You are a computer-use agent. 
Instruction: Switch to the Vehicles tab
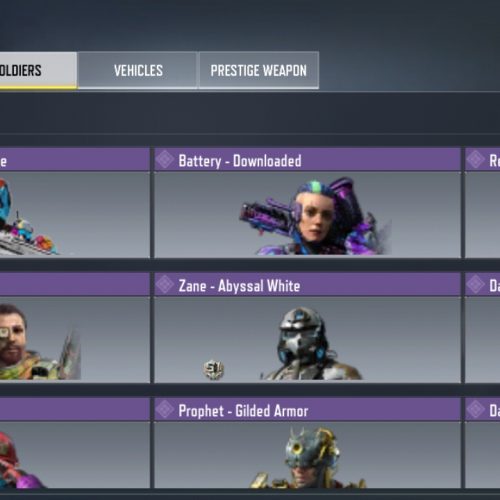pos(138,70)
